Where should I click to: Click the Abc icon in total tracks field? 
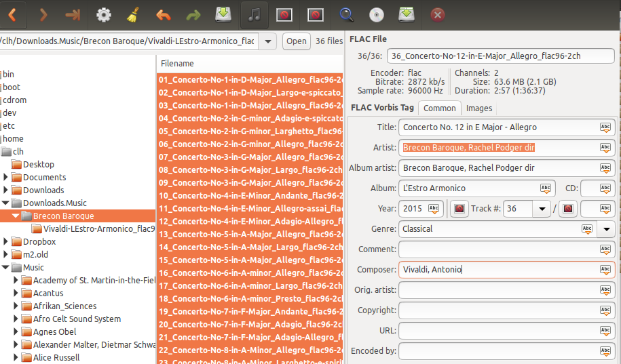(x=605, y=209)
